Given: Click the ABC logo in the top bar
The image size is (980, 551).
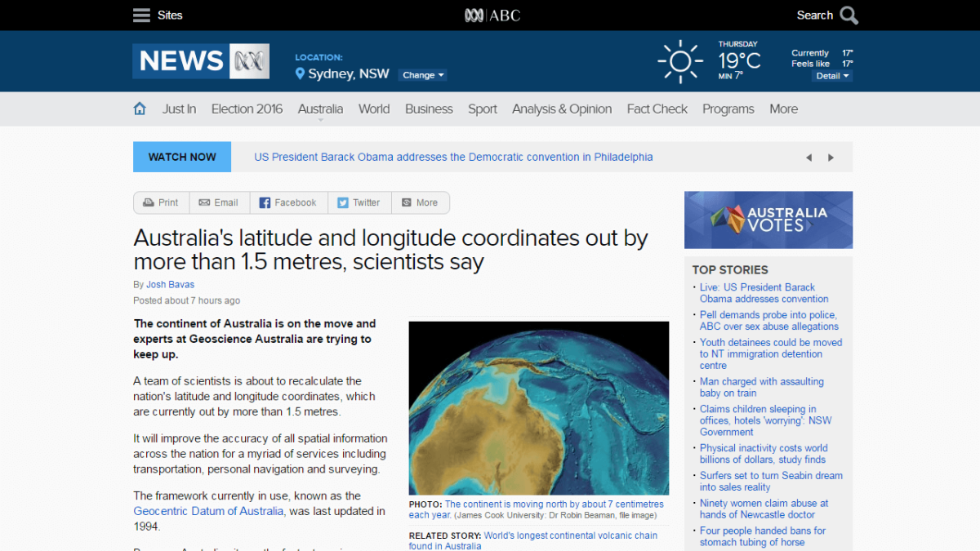Looking at the screenshot, I should click(491, 15).
